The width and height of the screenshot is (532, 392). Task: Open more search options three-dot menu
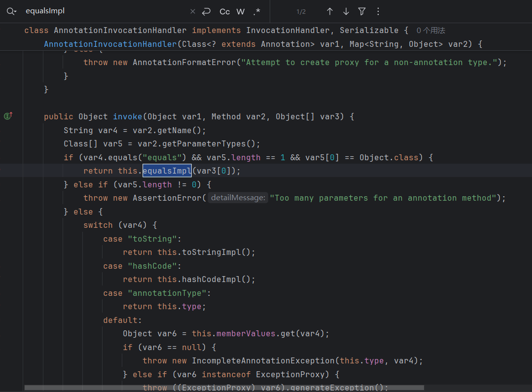378,11
